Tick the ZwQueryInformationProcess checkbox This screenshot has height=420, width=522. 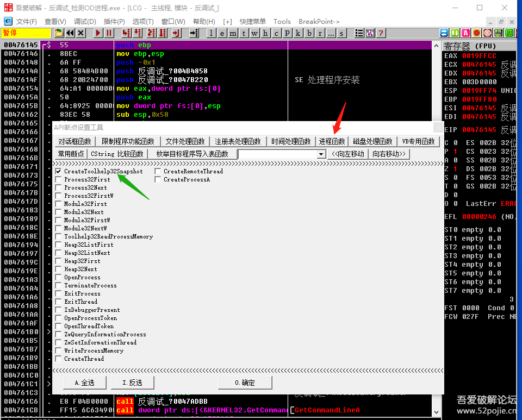click(58, 334)
